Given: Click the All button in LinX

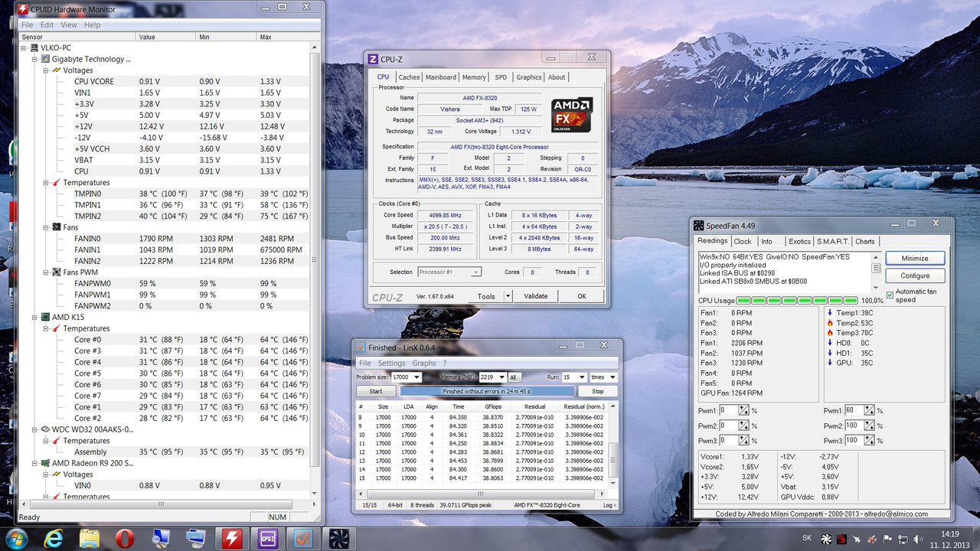Looking at the screenshot, I should (513, 377).
